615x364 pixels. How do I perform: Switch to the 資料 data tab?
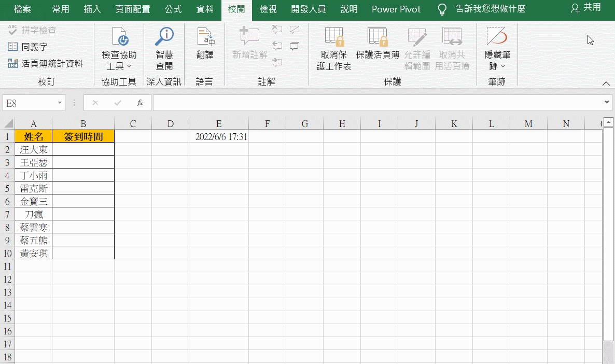(205, 9)
